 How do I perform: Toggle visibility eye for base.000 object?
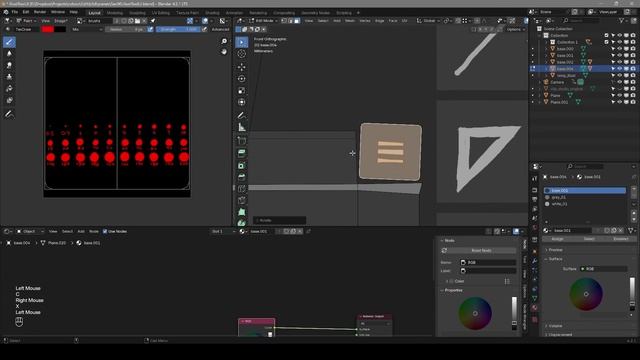620,49
